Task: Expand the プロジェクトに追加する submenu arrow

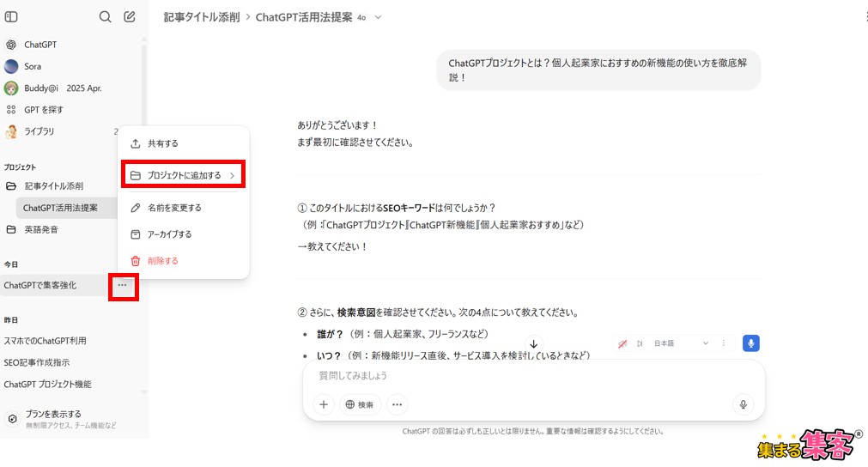Action: tap(233, 175)
